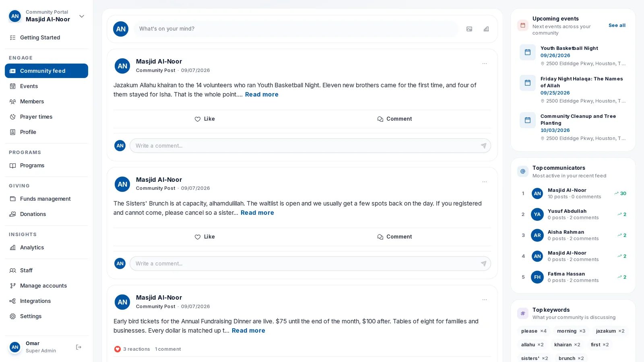The width and height of the screenshot is (644, 362).
Task: Open Analytics under Insights
Action: click(46, 247)
